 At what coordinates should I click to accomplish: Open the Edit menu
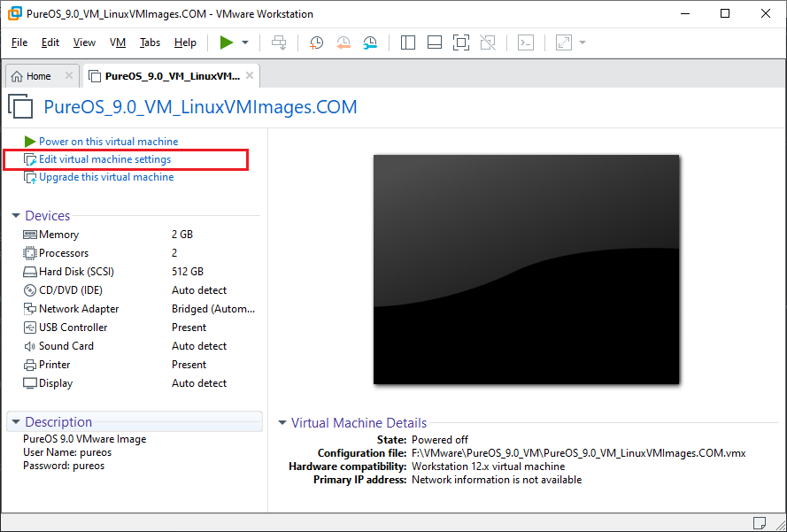pyautogui.click(x=50, y=42)
